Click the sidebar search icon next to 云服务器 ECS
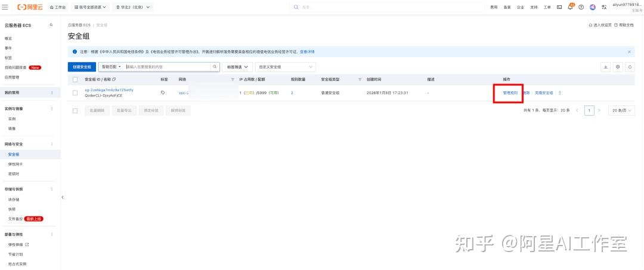This screenshot has width=644, height=270. 51,25
